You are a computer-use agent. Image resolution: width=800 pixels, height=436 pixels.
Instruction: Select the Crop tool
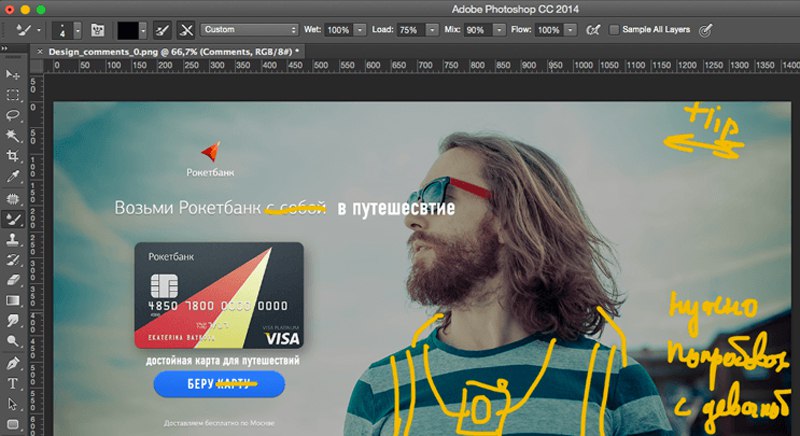(13, 156)
